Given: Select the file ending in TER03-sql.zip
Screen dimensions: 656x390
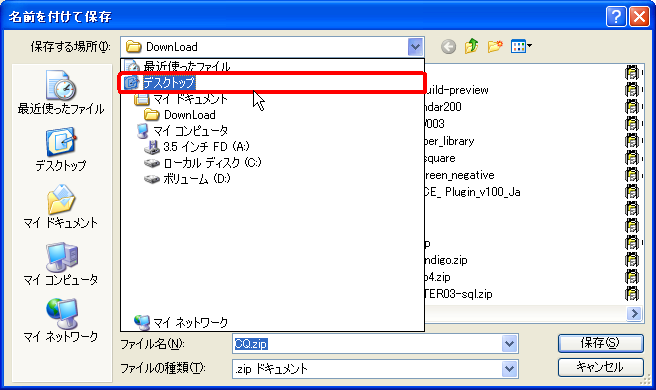Looking at the screenshot, I should pyautogui.click(x=459, y=294).
